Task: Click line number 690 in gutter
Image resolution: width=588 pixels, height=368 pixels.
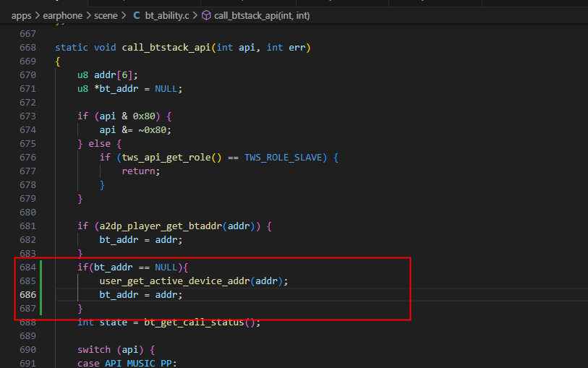Action: click(x=27, y=350)
